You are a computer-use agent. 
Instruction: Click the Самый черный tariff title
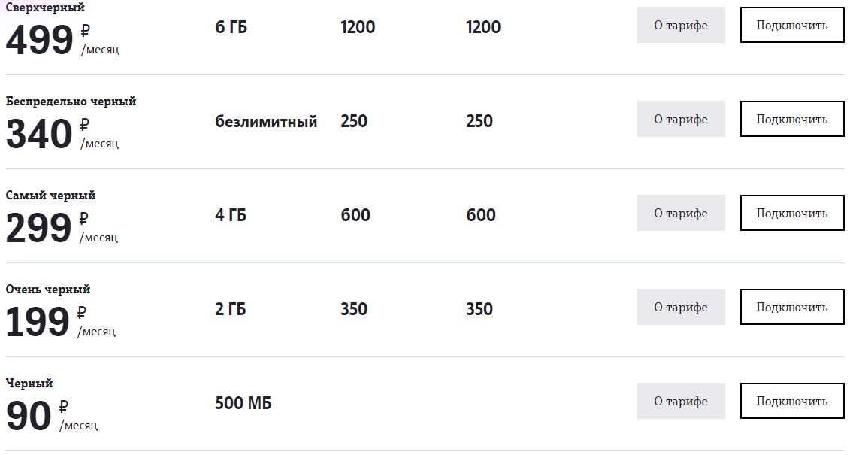pos(51,196)
